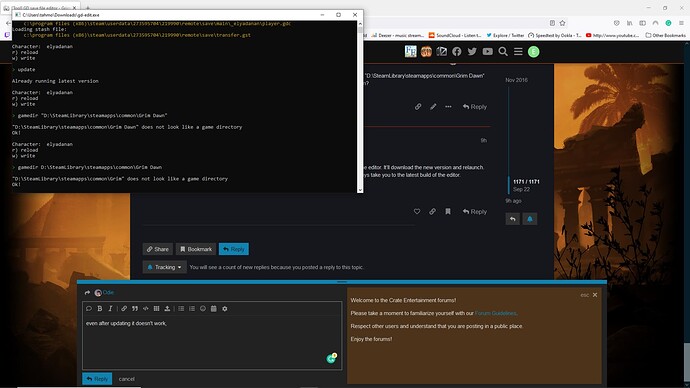
Task: Toggle browser reader view icon
Action: 552,23
